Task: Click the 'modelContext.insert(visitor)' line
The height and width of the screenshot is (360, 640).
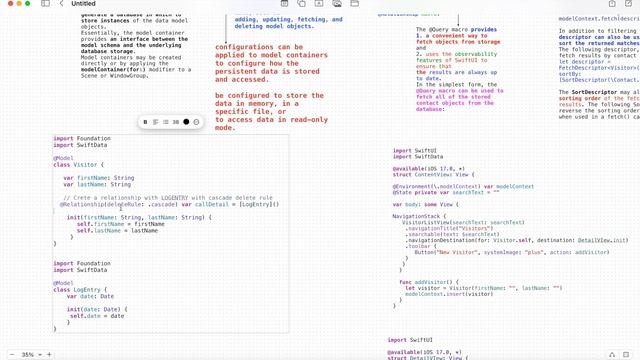Action: click(x=449, y=294)
